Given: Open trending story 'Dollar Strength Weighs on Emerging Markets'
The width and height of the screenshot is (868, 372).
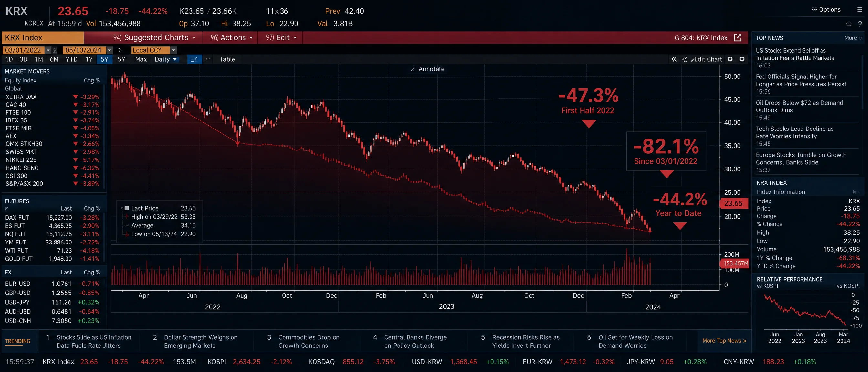Looking at the screenshot, I should pos(201,341).
